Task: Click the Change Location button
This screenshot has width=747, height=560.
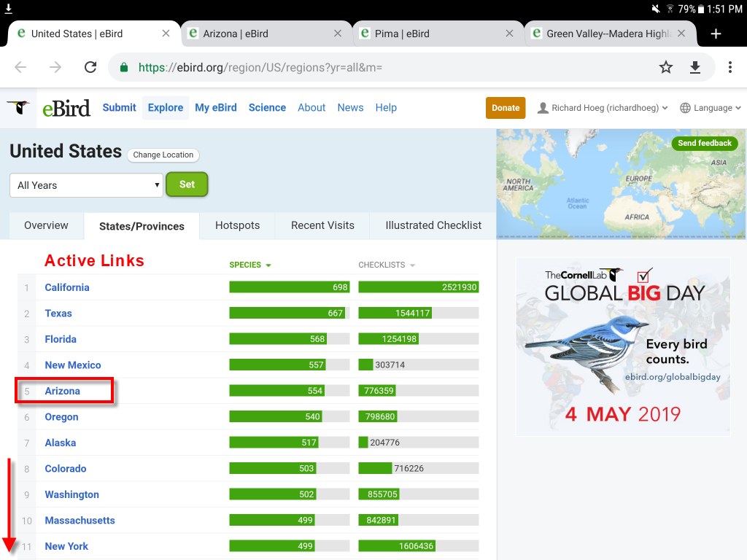Action: point(163,155)
